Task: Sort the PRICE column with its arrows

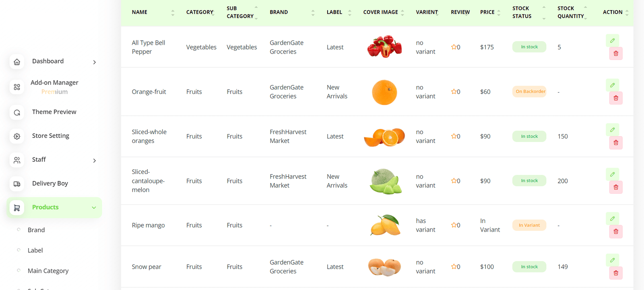Action: coord(500,12)
